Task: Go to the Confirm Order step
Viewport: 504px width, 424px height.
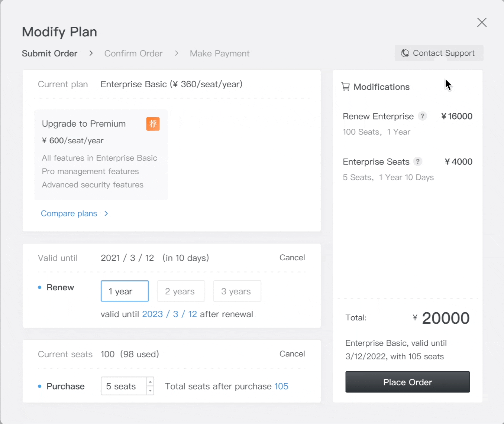Action: pos(133,53)
